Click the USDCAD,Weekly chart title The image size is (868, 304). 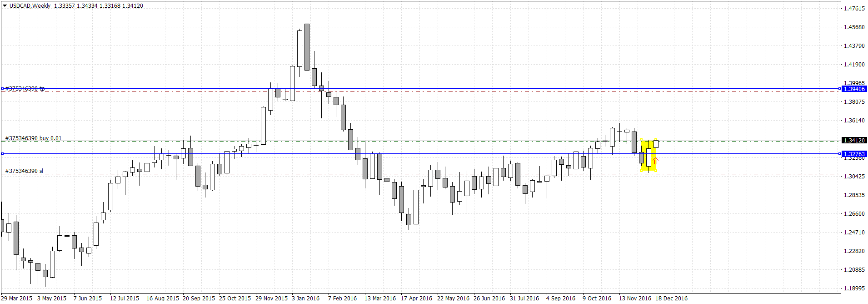coord(30,6)
